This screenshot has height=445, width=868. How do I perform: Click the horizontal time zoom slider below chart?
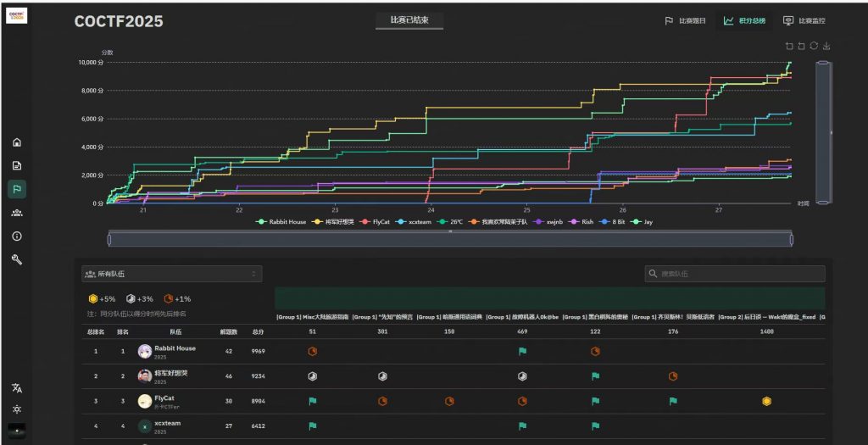[450, 240]
